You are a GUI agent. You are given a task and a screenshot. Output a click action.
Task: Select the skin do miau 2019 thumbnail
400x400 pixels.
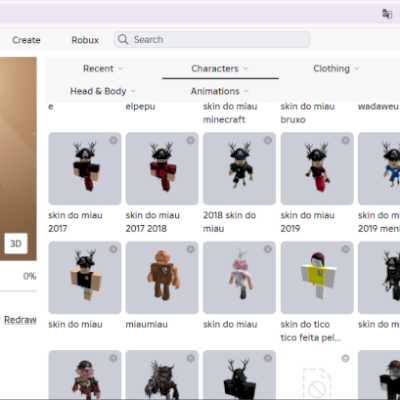(317, 169)
